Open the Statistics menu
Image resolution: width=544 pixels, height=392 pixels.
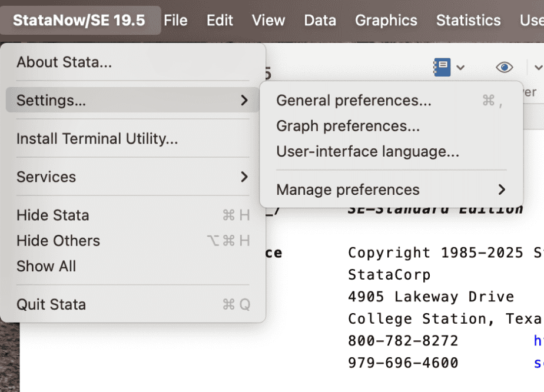(x=468, y=20)
